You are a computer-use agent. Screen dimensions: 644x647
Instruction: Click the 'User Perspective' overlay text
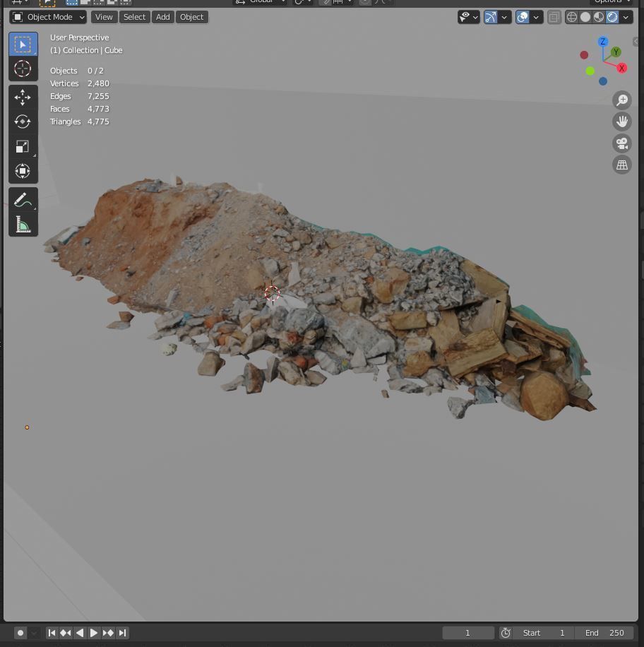80,37
